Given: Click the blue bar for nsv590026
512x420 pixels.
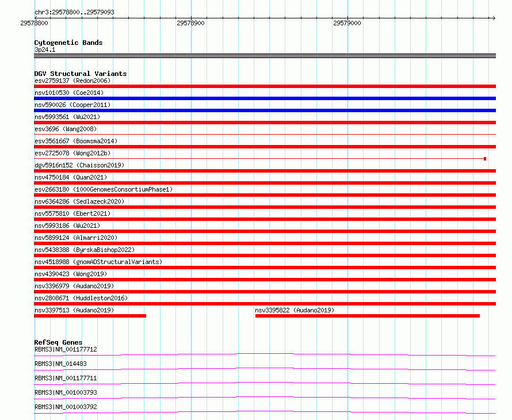Looking at the screenshot, I should 265,110.
